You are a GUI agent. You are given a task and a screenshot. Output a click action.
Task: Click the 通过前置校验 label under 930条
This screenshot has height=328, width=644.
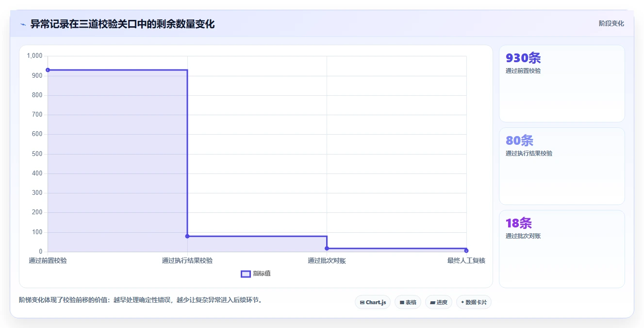pyautogui.click(x=523, y=71)
